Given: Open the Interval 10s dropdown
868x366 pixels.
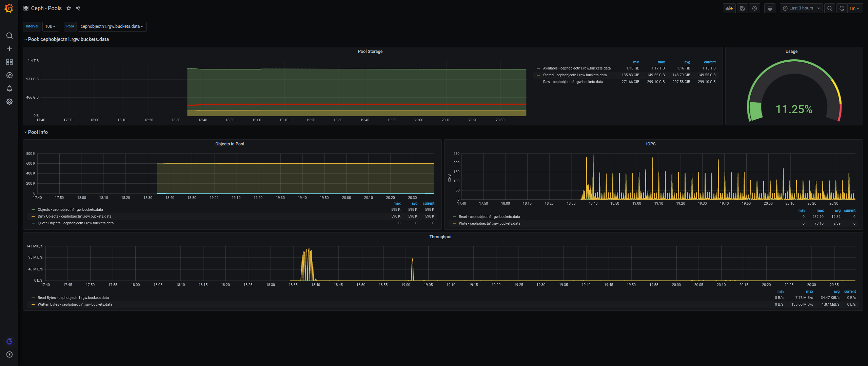Looking at the screenshot, I should (x=50, y=26).
